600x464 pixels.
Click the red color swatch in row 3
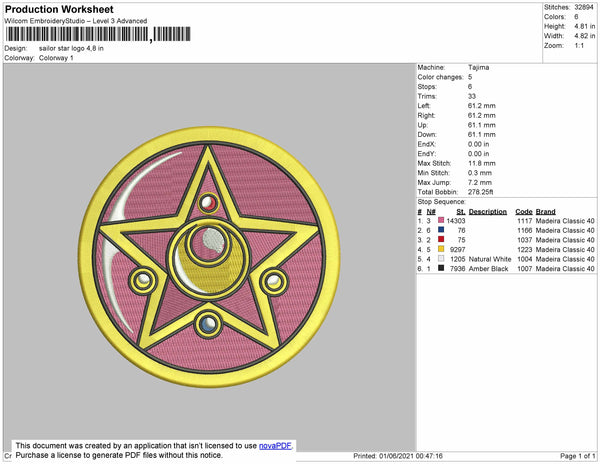(441, 239)
